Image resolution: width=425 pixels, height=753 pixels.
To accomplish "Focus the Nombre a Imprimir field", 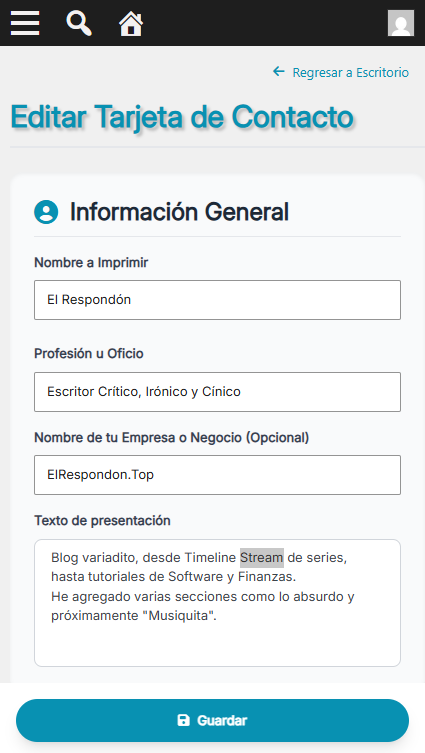I will coord(217,300).
